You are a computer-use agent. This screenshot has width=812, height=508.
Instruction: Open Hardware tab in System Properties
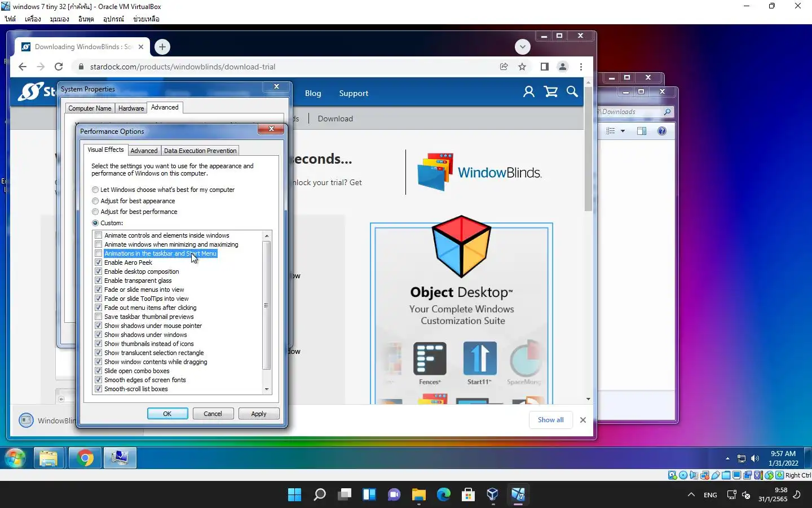(x=131, y=108)
